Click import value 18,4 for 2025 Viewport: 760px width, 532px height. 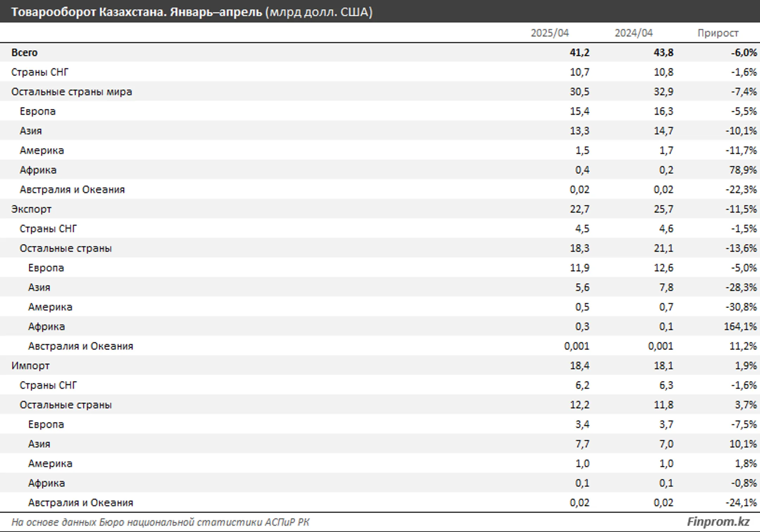click(579, 366)
